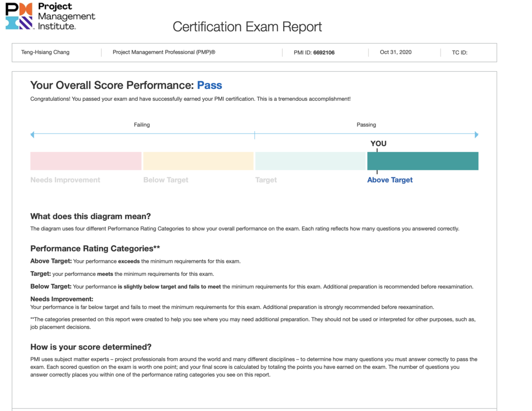Screen dimensions: 532x411
Task: Click the right arrowhead of the score scale
Action: pyautogui.click(x=476, y=135)
